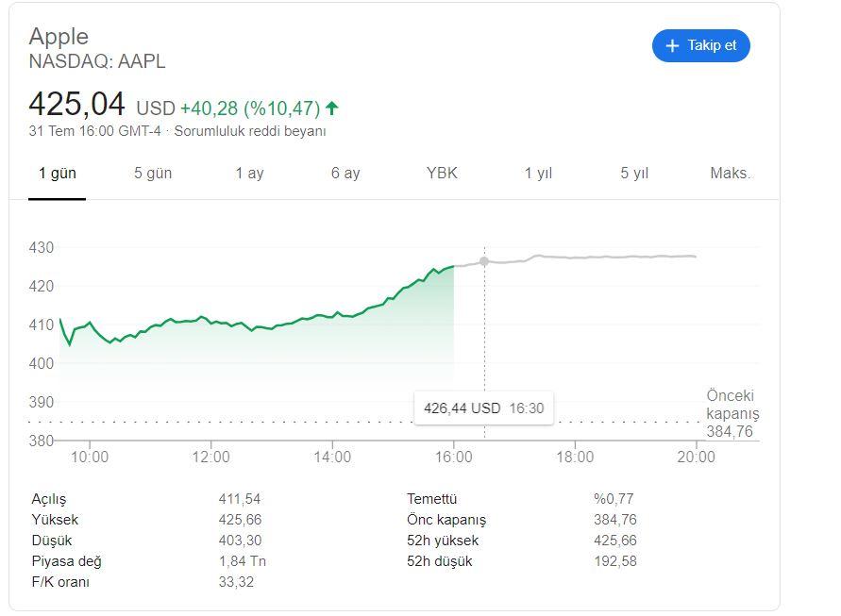Click the Takip et follow button
The width and height of the screenshot is (841, 616).
tap(700, 45)
